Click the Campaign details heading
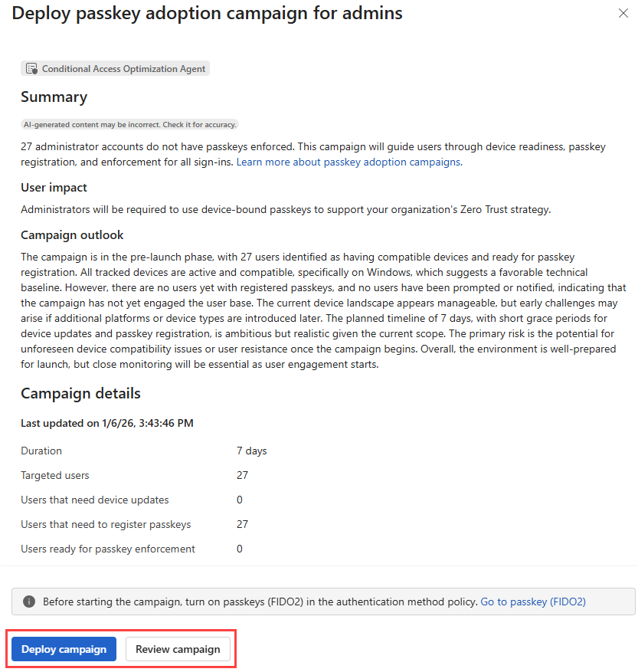This screenshot has width=638, height=672. pos(80,393)
